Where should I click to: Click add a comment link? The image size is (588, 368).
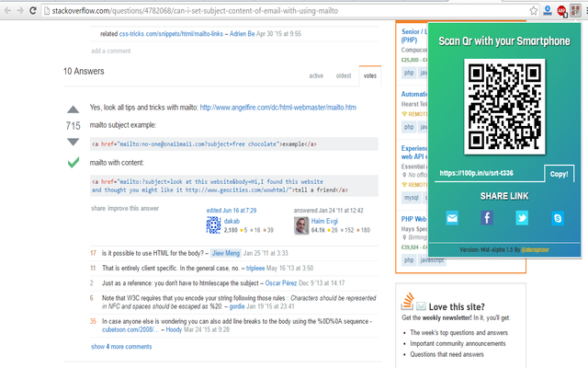tap(111, 51)
